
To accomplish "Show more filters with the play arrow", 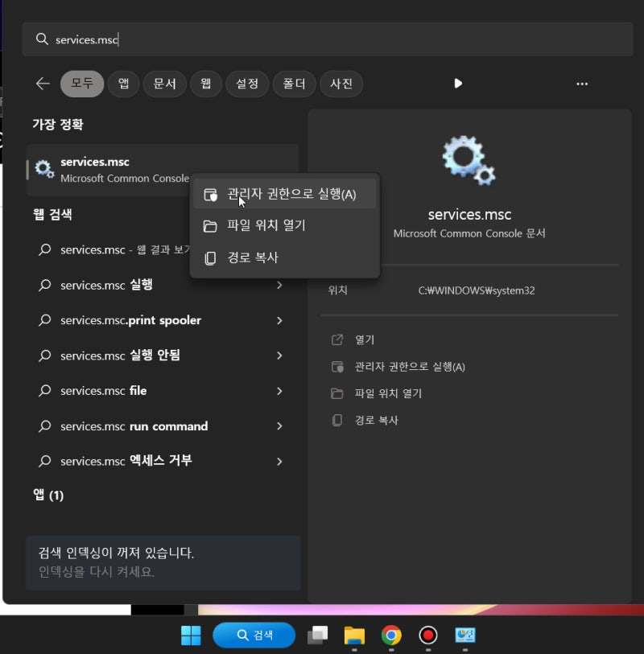I will pyautogui.click(x=458, y=84).
